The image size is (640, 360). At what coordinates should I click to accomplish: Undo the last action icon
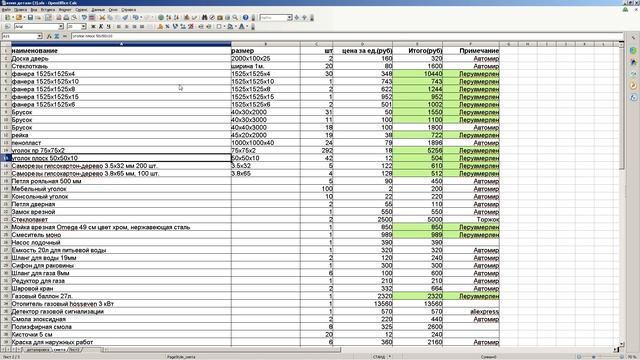(135, 18)
